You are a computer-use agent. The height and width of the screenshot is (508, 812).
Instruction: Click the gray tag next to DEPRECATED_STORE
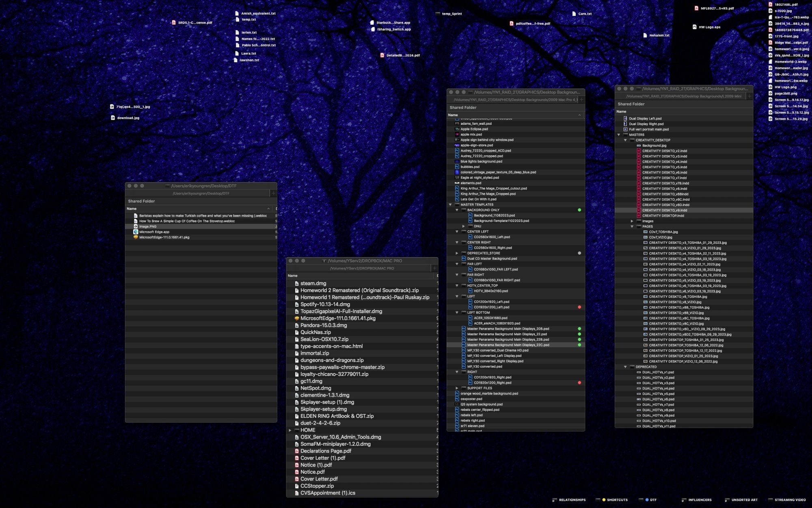coord(579,253)
